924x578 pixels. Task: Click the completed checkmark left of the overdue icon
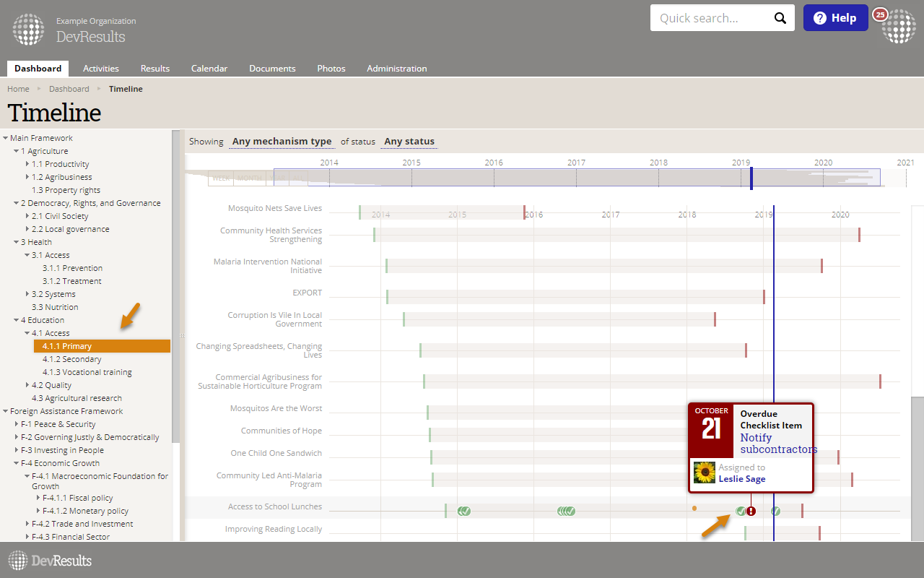pyautogui.click(x=741, y=512)
